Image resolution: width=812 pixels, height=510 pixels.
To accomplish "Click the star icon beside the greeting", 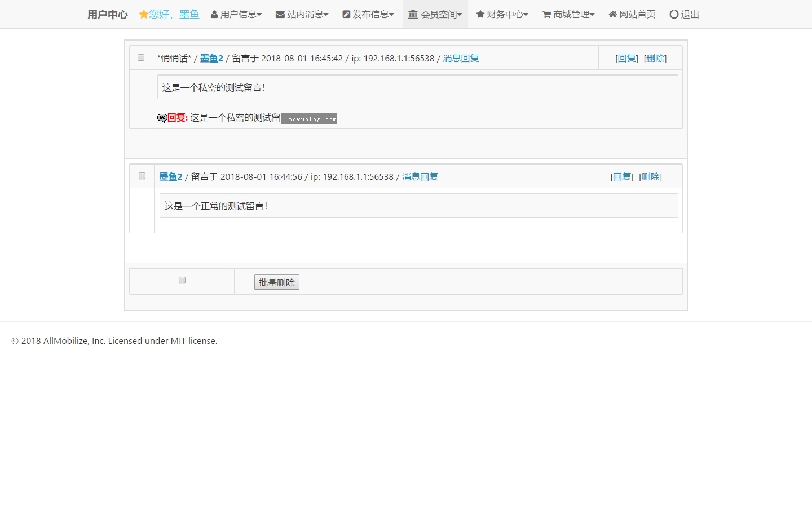I will click(x=143, y=15).
